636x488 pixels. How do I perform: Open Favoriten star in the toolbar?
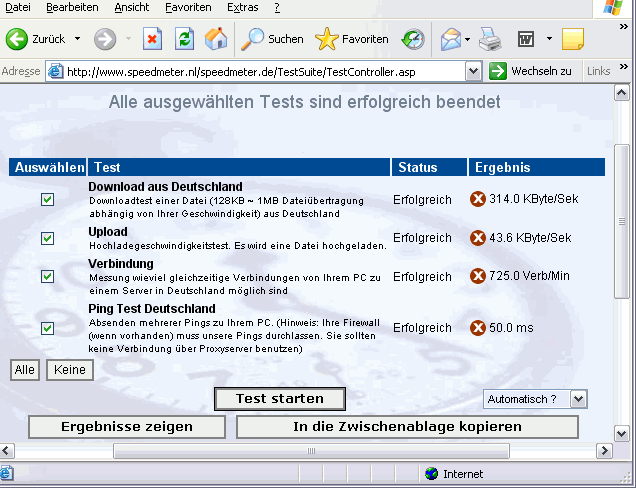tap(326, 39)
